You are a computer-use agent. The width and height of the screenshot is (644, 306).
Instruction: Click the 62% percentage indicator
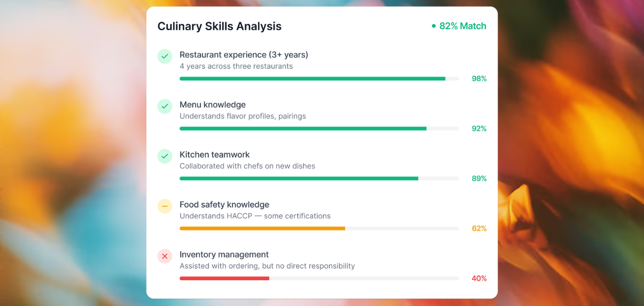click(479, 228)
